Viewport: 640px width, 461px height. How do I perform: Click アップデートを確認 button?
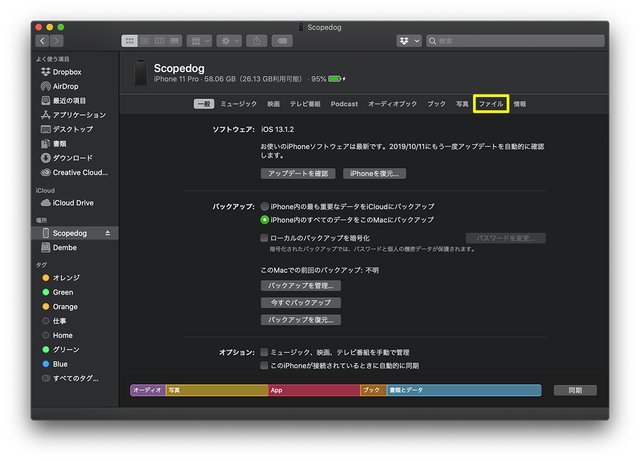click(x=298, y=174)
